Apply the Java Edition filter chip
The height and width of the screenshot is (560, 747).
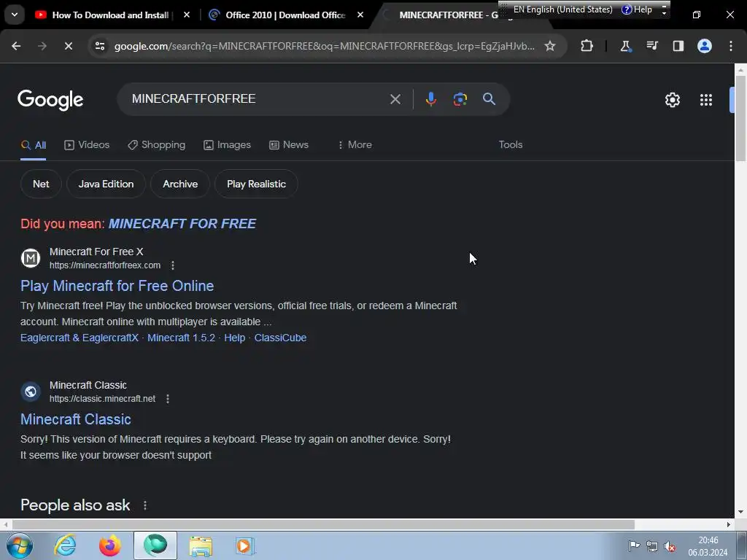pyautogui.click(x=106, y=184)
